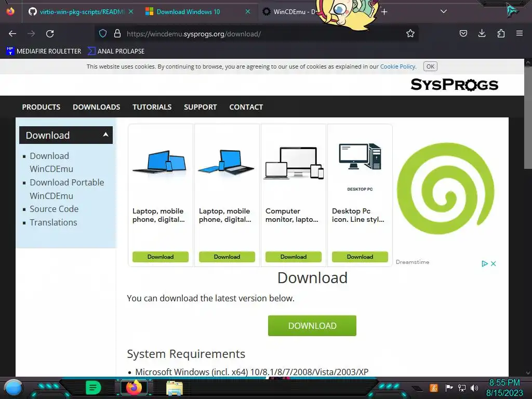532x399 pixels.
Task: Open the PRODUCTS menu
Action: coord(41,107)
